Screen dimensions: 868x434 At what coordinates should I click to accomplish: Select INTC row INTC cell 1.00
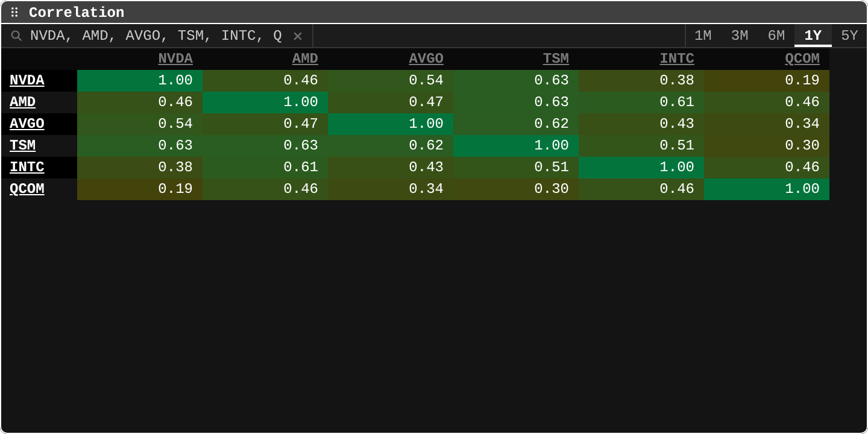point(641,168)
